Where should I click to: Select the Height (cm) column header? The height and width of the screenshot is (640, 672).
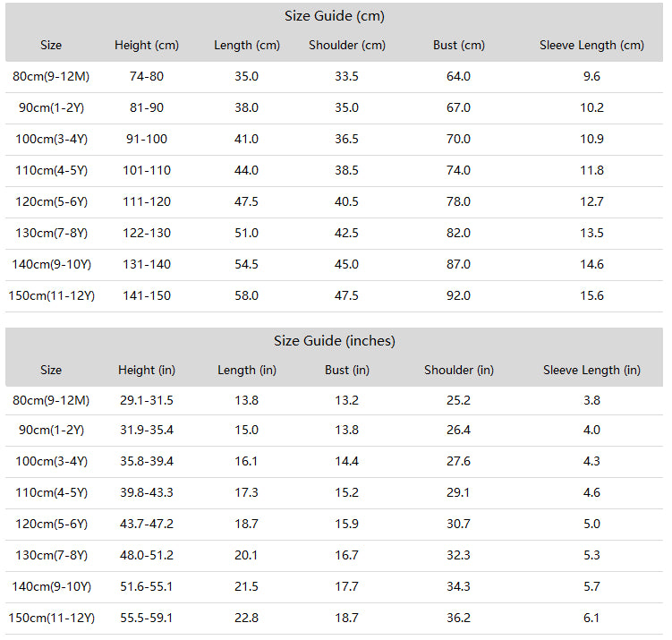point(147,46)
